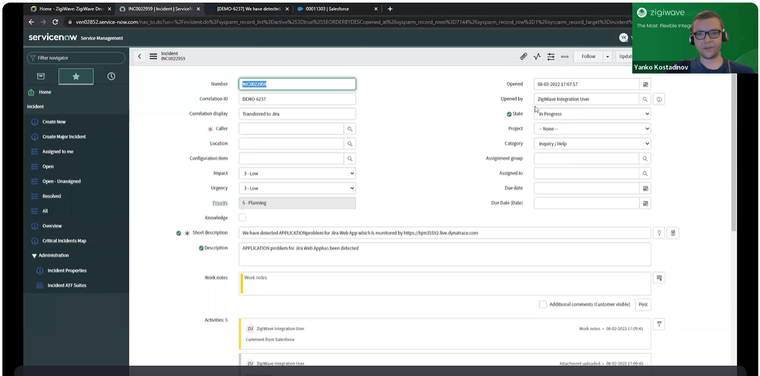Open the date picker for Opened field
The height and width of the screenshot is (376, 760).
point(645,84)
